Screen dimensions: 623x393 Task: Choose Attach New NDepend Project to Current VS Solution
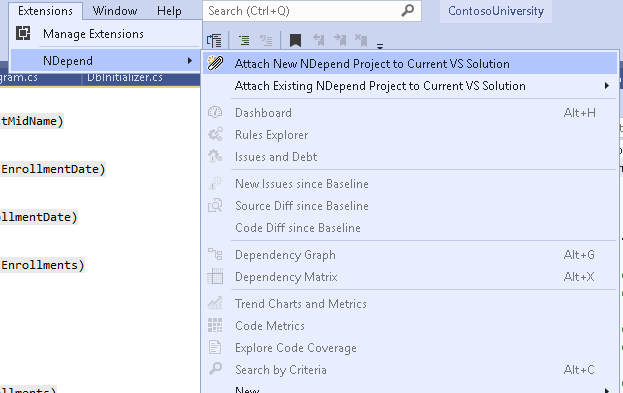tap(410, 64)
